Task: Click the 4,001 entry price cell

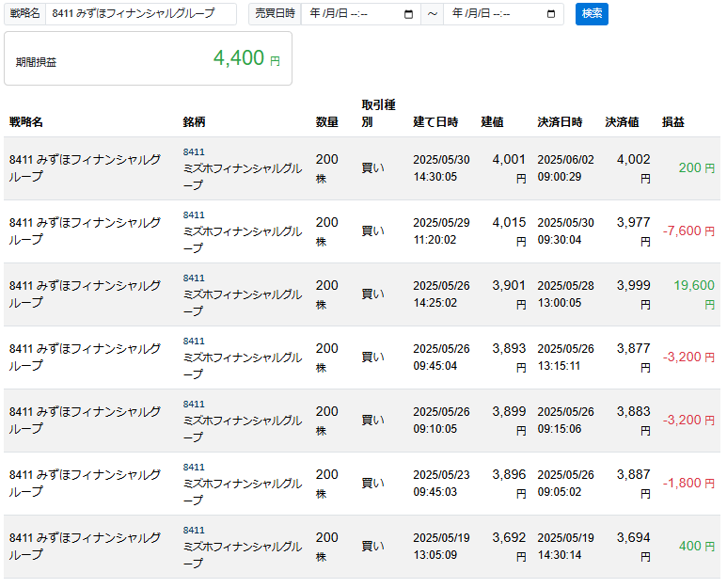Action: pyautogui.click(x=509, y=168)
